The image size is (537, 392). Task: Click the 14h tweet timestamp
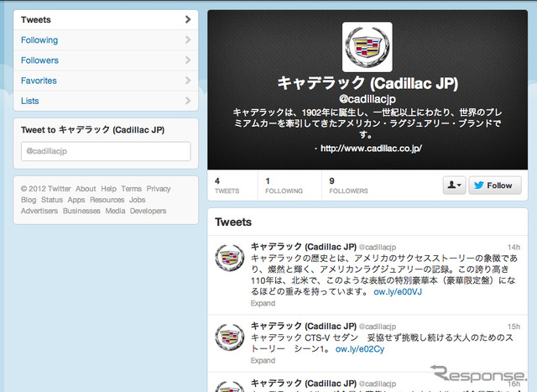(x=514, y=247)
